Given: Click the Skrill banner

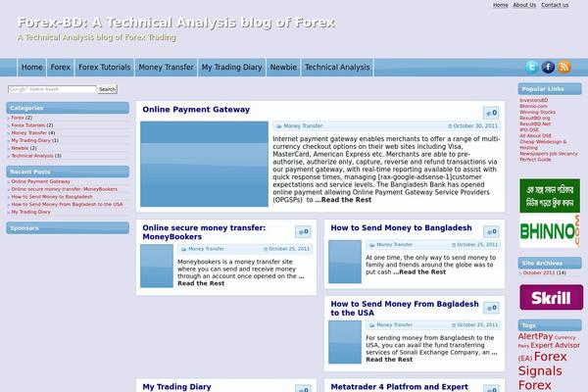Looking at the screenshot, I should click(x=551, y=297).
